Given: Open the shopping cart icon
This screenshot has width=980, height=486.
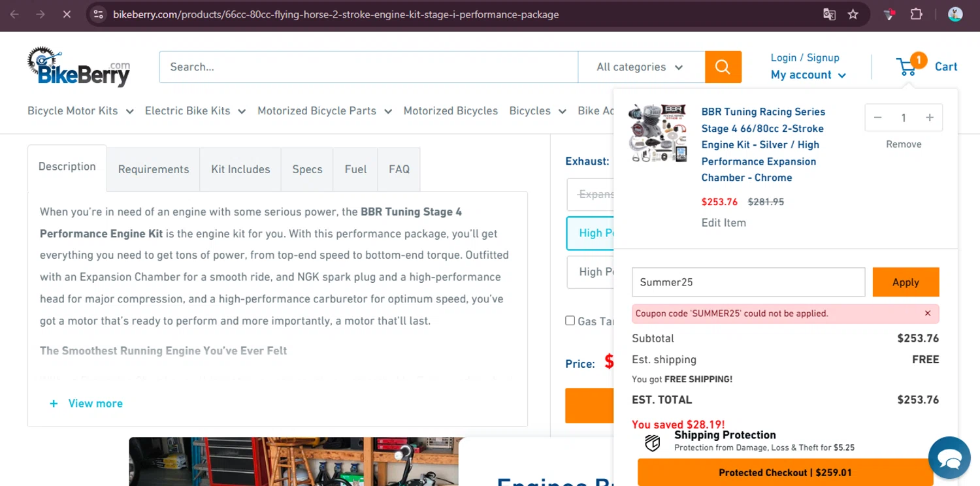Looking at the screenshot, I should coord(907,66).
